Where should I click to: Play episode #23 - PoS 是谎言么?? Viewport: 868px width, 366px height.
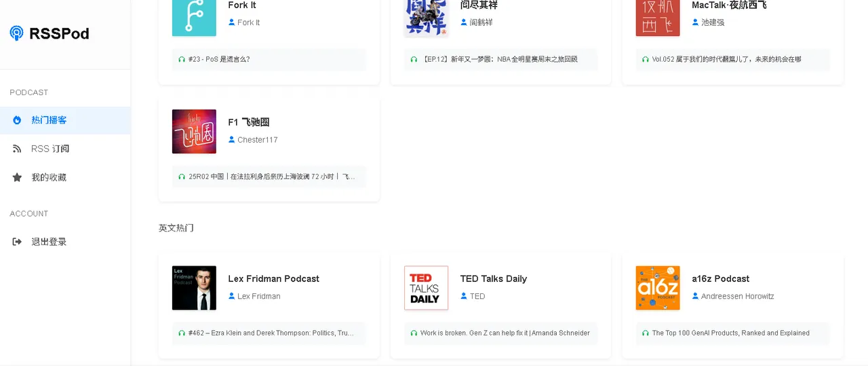pos(269,59)
